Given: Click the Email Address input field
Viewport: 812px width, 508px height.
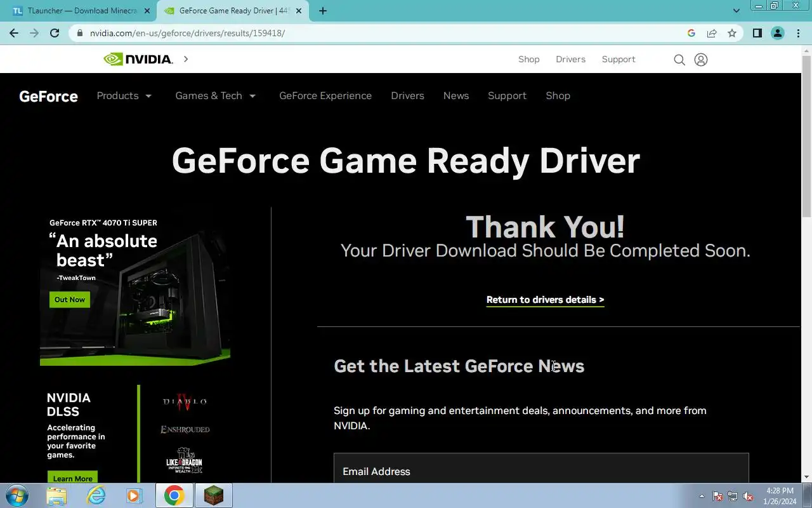Looking at the screenshot, I should pyautogui.click(x=541, y=469).
